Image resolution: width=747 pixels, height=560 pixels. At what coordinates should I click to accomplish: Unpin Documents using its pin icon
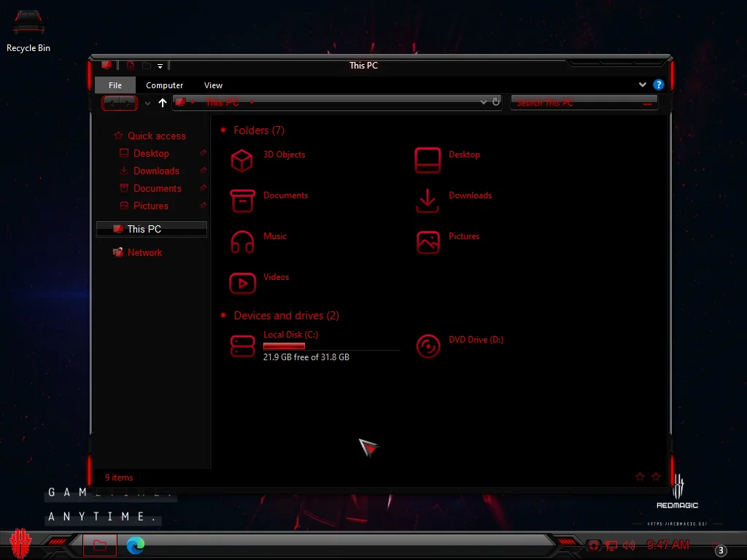203,188
